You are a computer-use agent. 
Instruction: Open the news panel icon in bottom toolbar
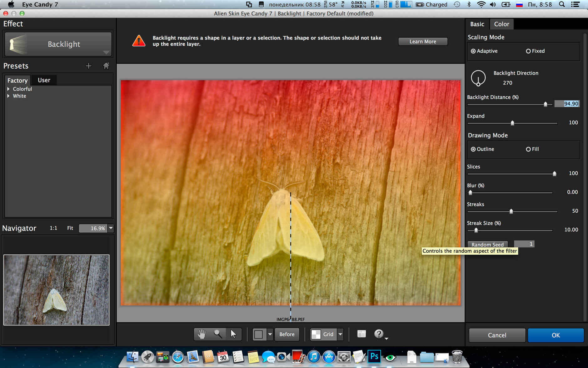pos(362,334)
